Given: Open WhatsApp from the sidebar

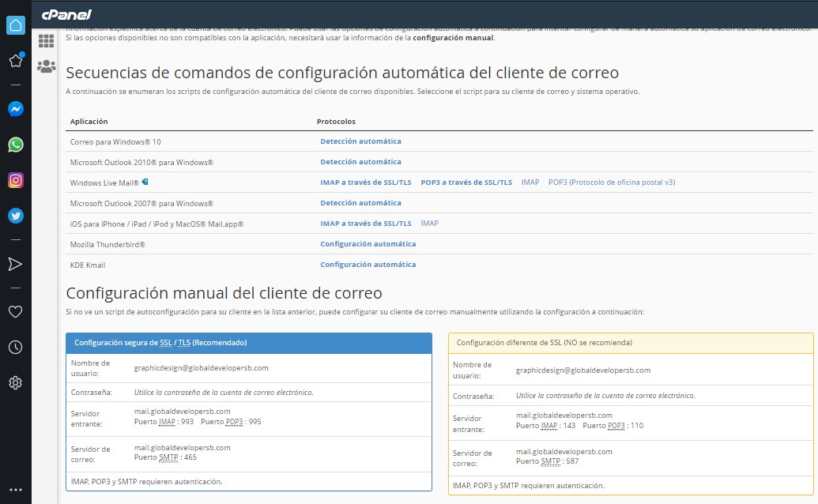Looking at the screenshot, I should pos(15,145).
